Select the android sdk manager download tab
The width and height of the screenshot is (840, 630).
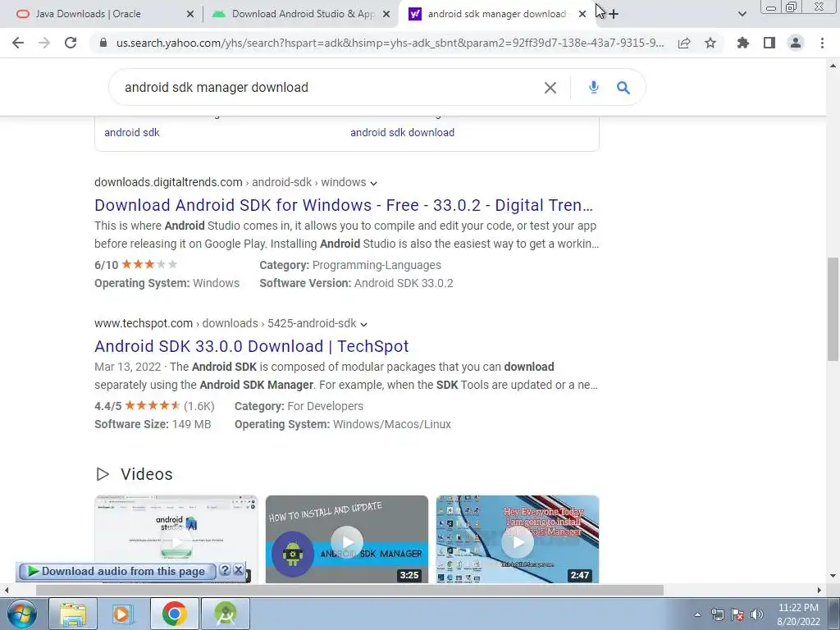pos(496,14)
